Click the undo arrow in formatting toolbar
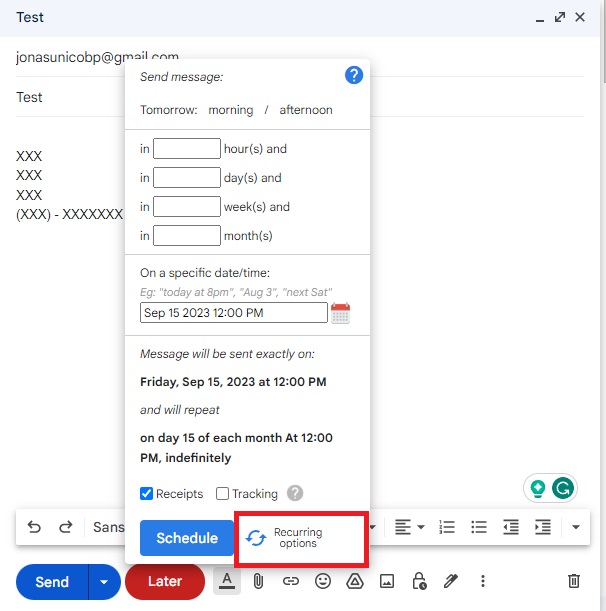 (x=34, y=527)
